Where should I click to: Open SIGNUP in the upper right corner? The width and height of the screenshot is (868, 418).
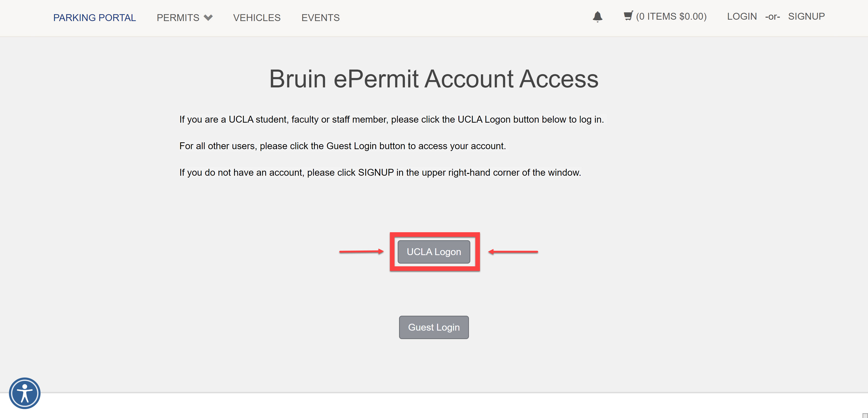pyautogui.click(x=806, y=16)
